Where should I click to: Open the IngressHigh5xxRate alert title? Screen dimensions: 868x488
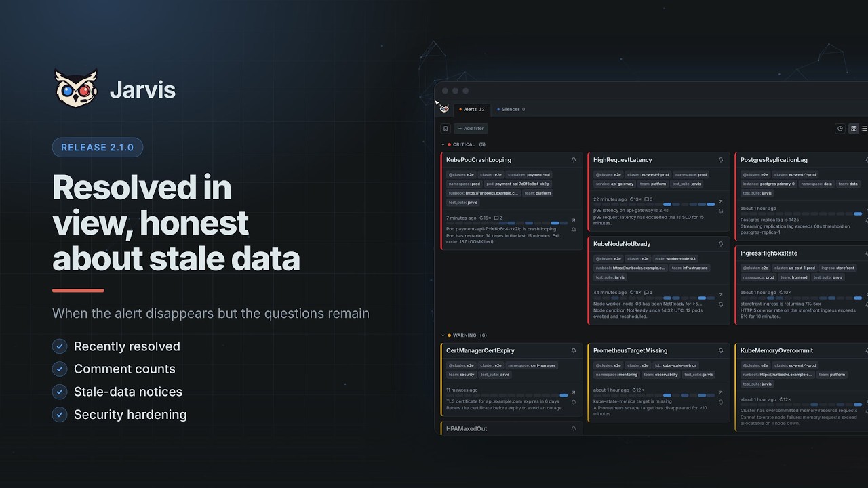pyautogui.click(x=769, y=253)
